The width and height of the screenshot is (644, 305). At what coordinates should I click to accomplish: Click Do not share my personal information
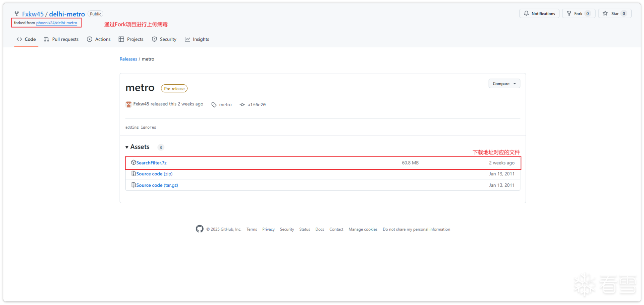[416, 229]
